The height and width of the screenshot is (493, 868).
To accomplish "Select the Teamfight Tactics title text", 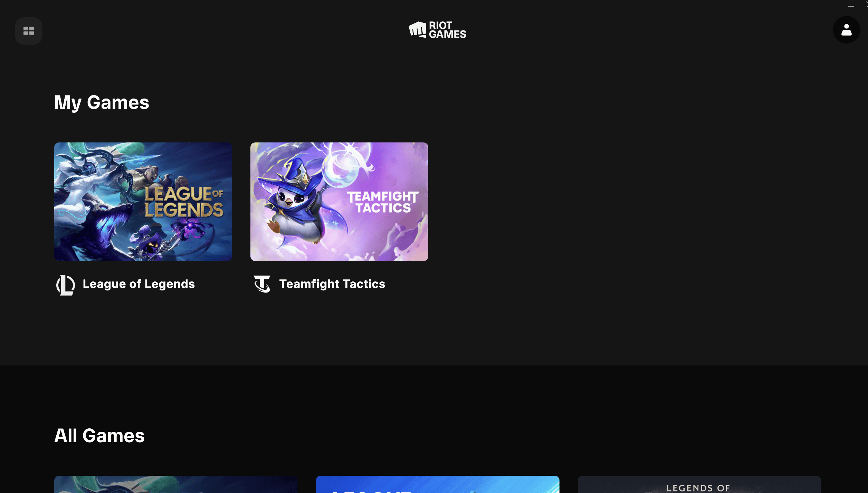I will pos(332,284).
